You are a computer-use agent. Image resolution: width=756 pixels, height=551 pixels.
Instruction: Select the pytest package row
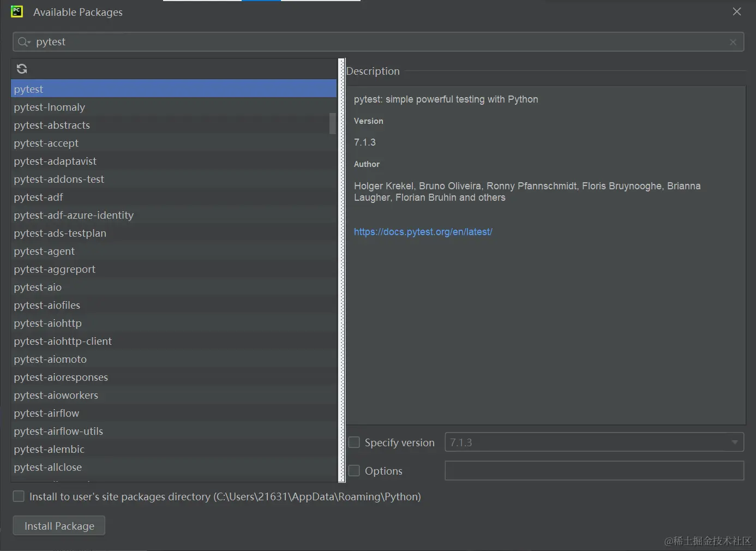pyautogui.click(x=173, y=89)
